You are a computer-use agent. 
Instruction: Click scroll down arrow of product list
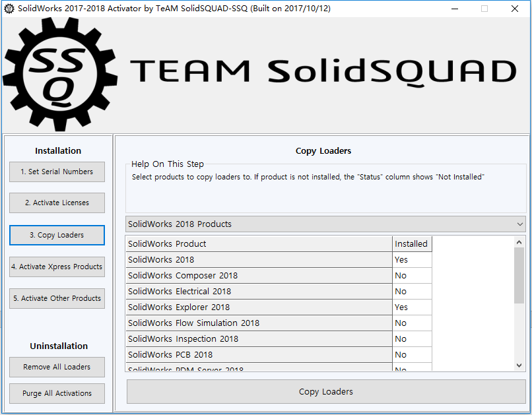519,365
